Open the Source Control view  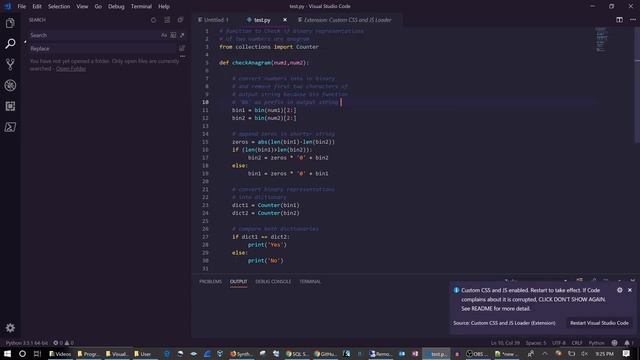click(x=10, y=64)
